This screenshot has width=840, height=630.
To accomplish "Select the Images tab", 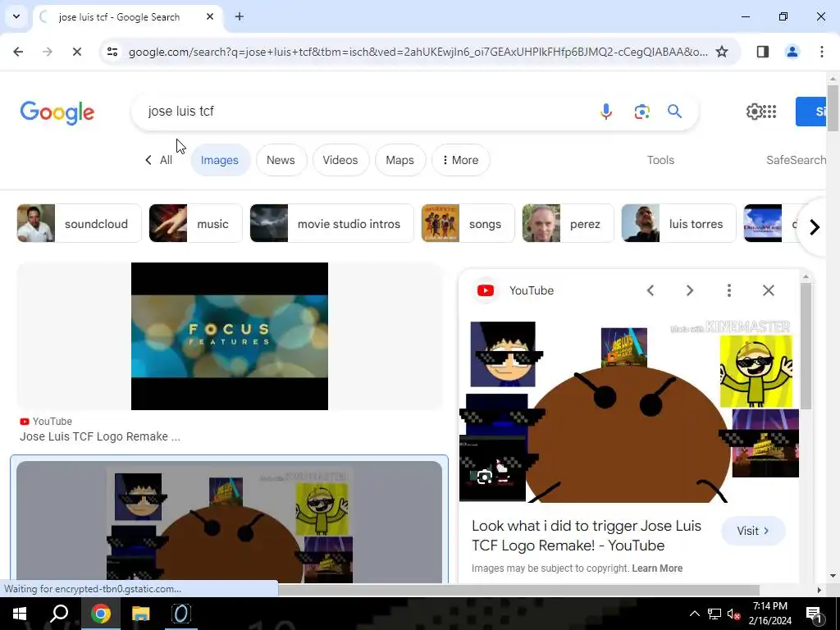I will tap(220, 160).
